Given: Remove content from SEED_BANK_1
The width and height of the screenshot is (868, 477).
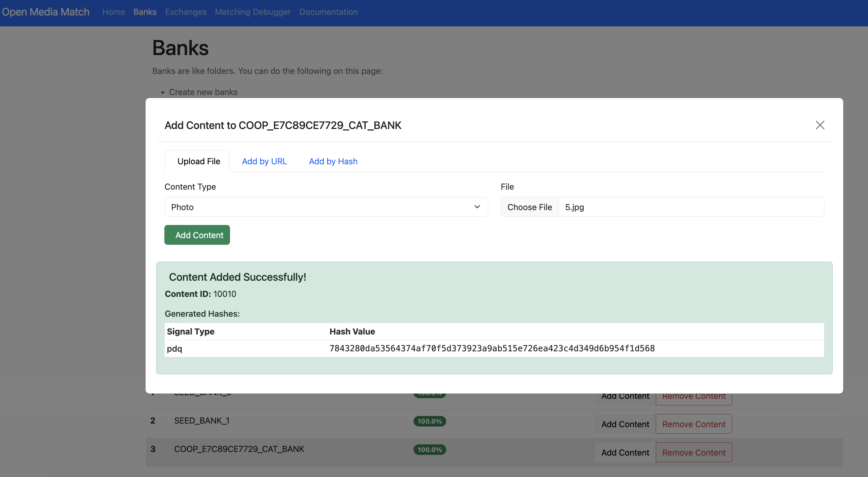Looking at the screenshot, I should (693, 424).
